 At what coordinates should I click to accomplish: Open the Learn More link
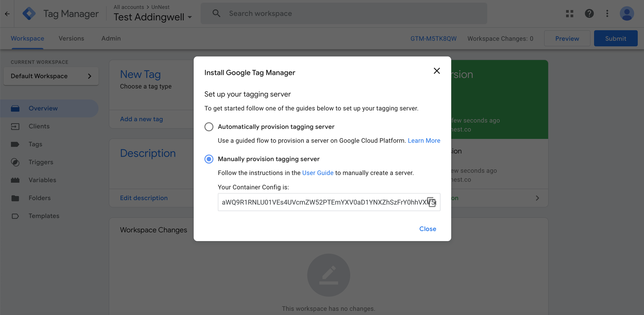tap(424, 141)
